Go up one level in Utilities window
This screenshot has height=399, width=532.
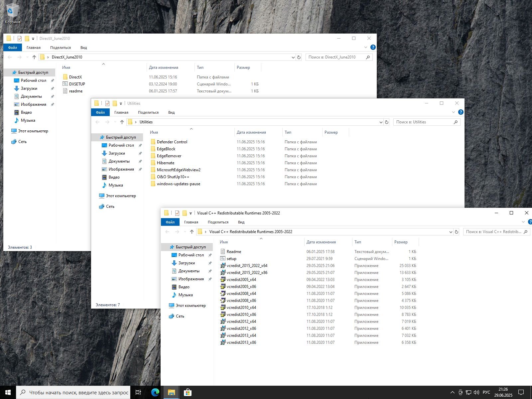(x=122, y=122)
